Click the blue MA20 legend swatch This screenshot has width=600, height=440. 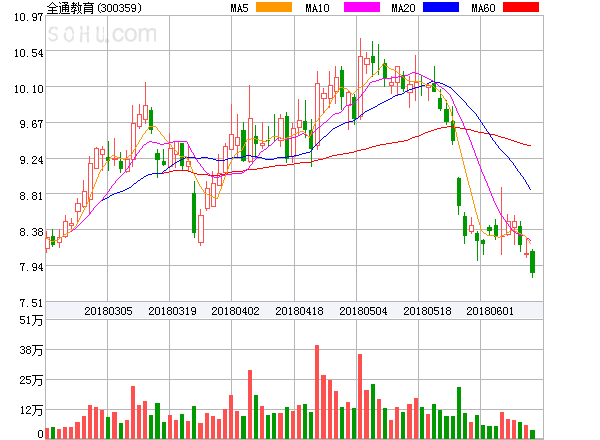click(441, 7)
